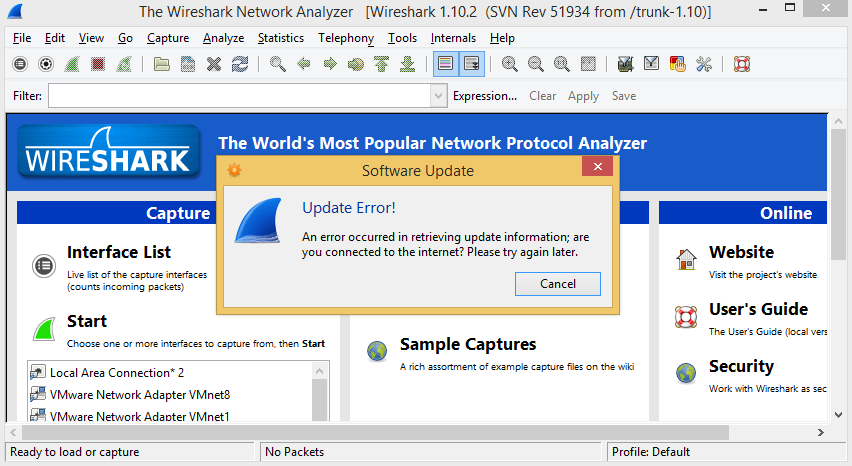Screen dimensions: 852x466
Task: Click the No Packets status bar entry
Action: coord(295,452)
